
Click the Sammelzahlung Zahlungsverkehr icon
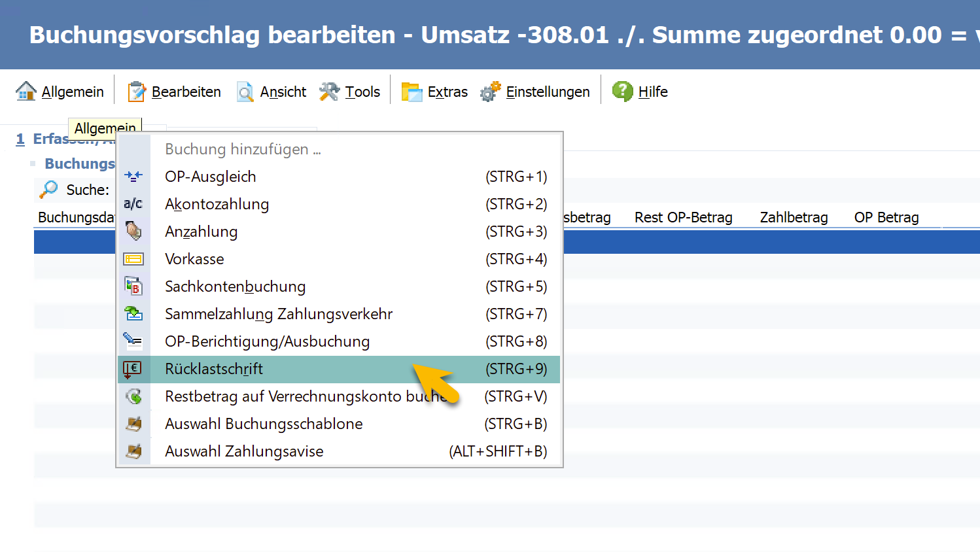click(133, 314)
